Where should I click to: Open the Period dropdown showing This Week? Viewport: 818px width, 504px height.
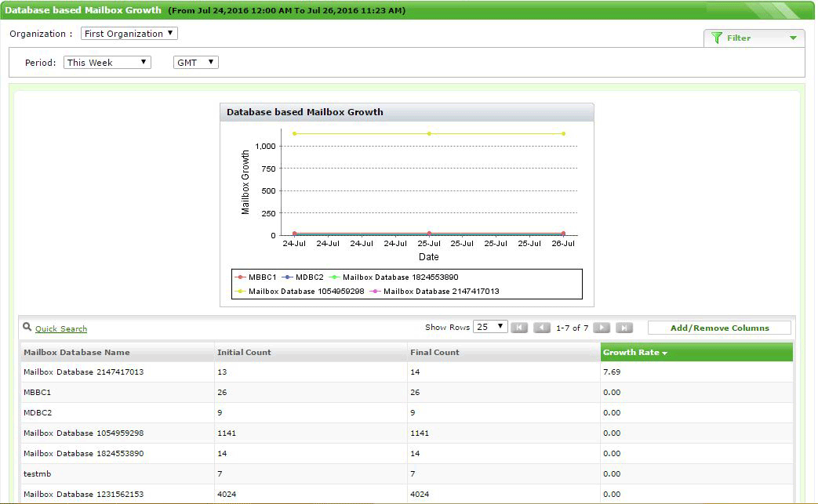pyautogui.click(x=107, y=63)
